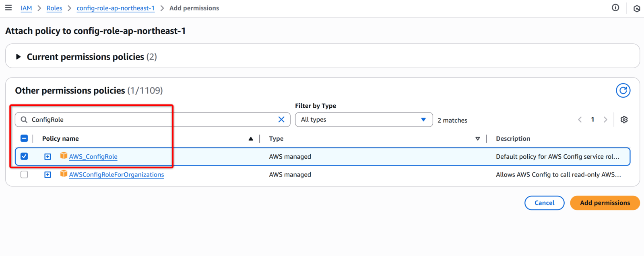Click the 'Filter by Type' label
Image resolution: width=644 pixels, height=256 pixels.
click(316, 106)
